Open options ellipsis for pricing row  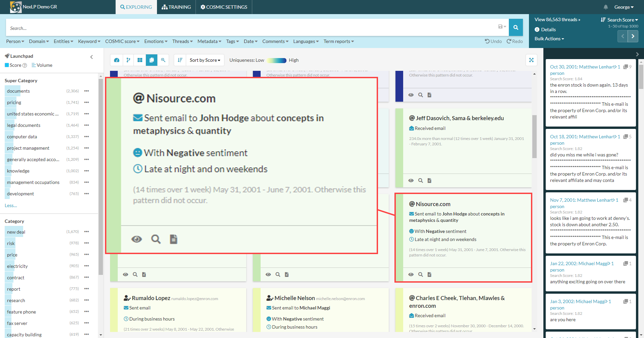(x=87, y=102)
